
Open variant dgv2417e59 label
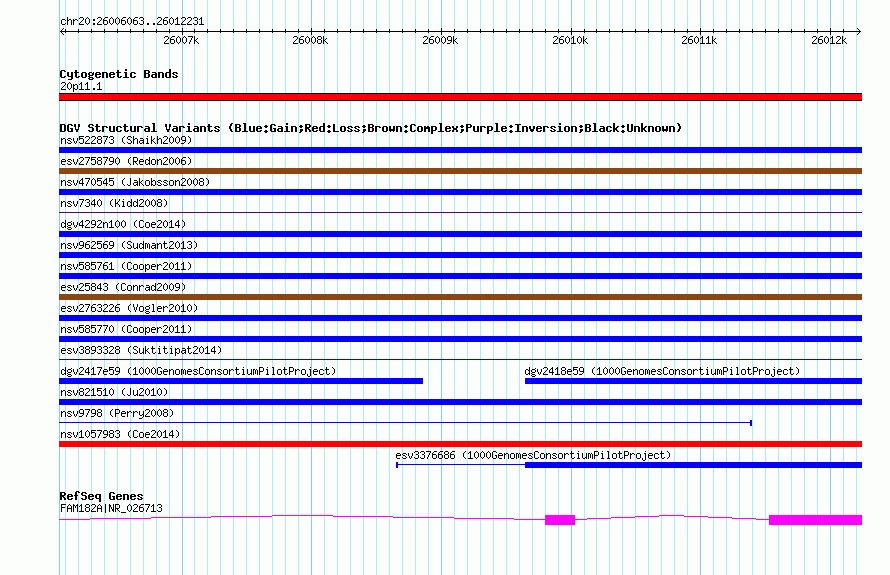(x=198, y=371)
